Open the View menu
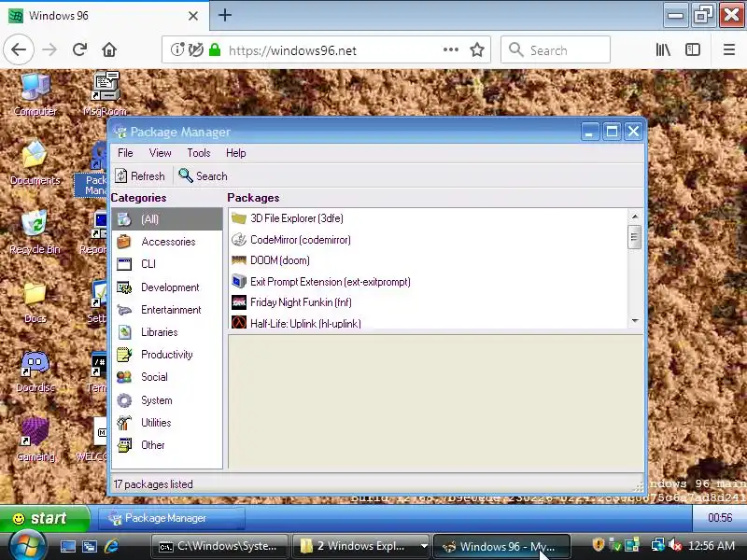Image resolution: width=747 pixels, height=560 pixels. (x=160, y=153)
